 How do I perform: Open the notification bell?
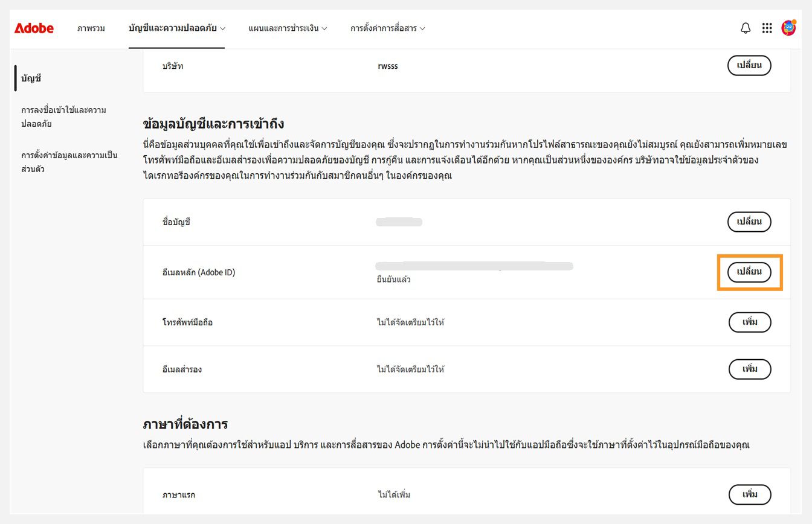pos(745,28)
